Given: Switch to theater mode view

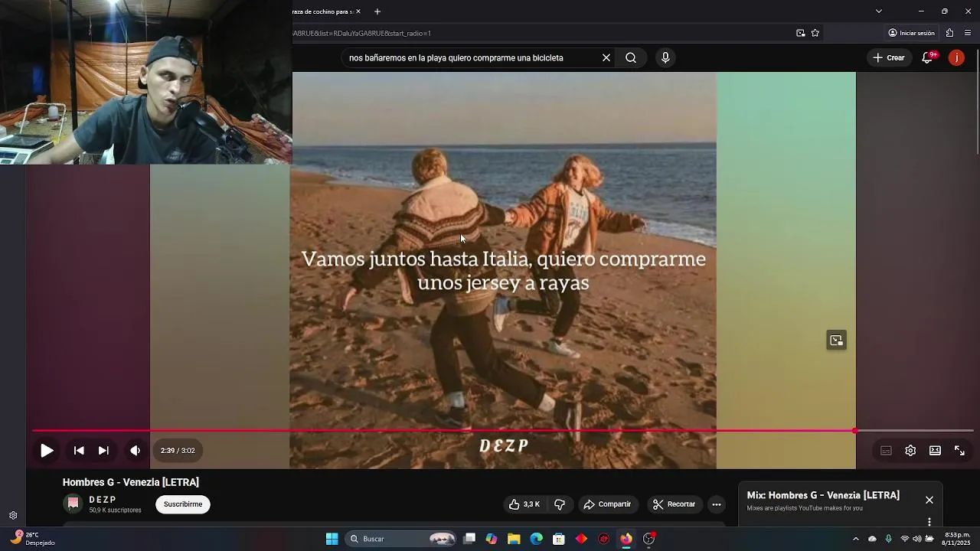Looking at the screenshot, I should (x=935, y=451).
